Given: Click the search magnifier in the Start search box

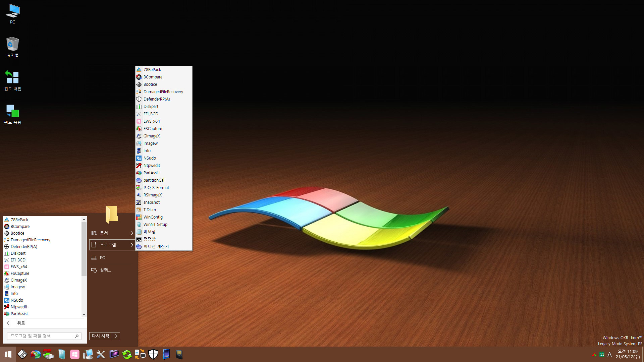Looking at the screenshot, I should pyautogui.click(x=76, y=336).
